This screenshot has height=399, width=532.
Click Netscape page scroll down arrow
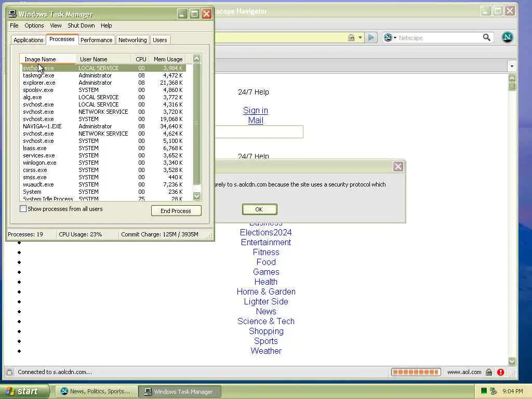512,361
